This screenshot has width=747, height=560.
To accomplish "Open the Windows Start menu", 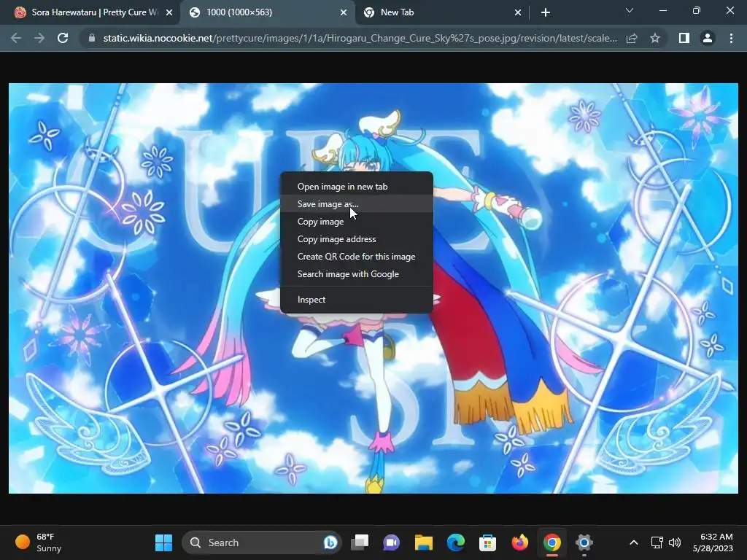I will [x=164, y=542].
